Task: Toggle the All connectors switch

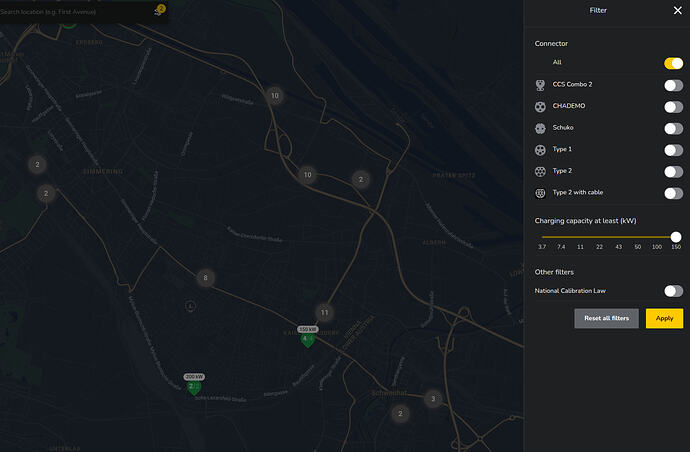Action: click(x=673, y=63)
